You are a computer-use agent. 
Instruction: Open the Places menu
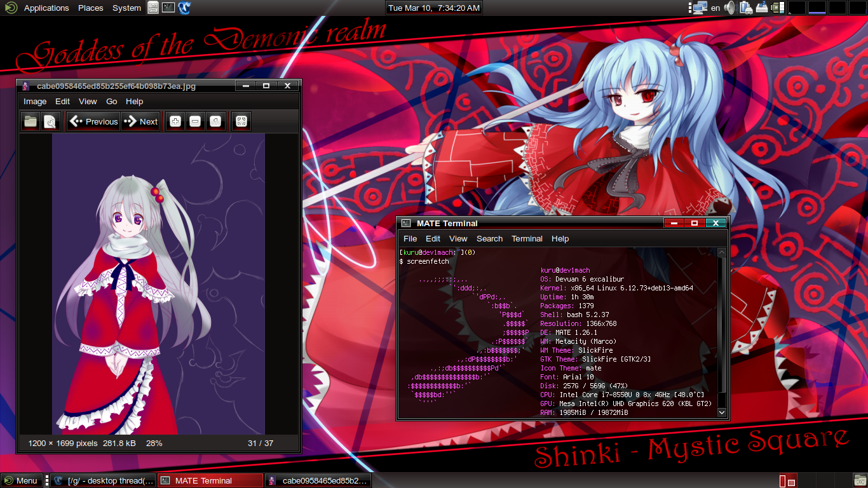91,8
